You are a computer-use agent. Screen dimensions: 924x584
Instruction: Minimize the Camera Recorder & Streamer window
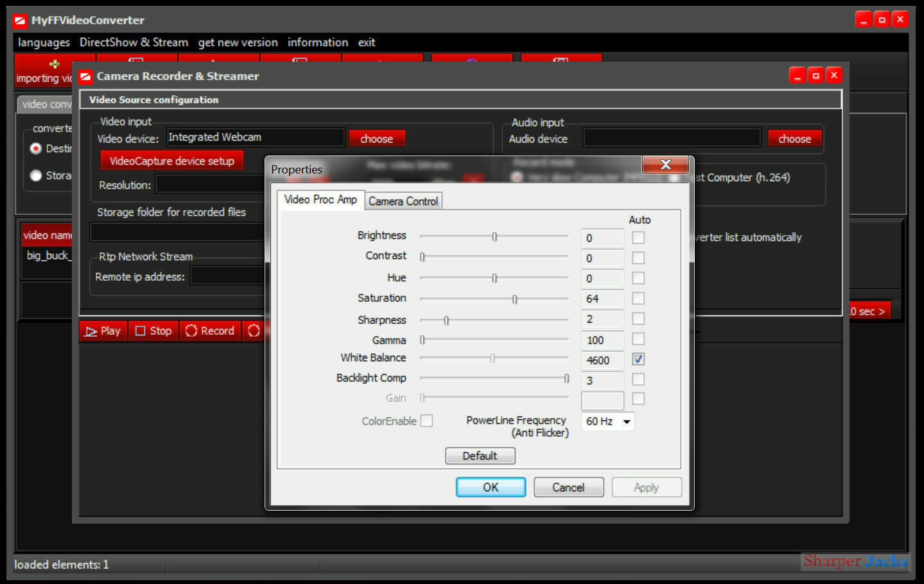(x=798, y=75)
